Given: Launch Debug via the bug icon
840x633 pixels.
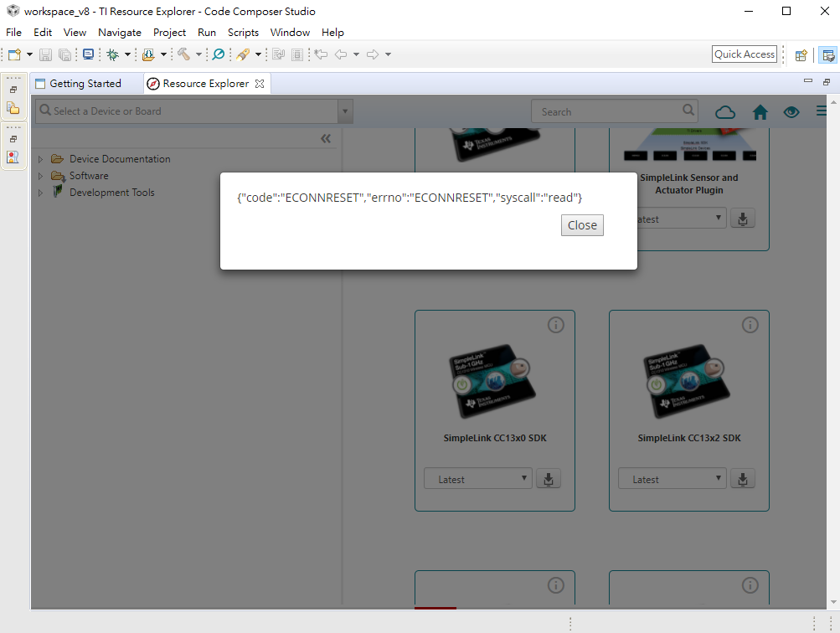Looking at the screenshot, I should 112,54.
